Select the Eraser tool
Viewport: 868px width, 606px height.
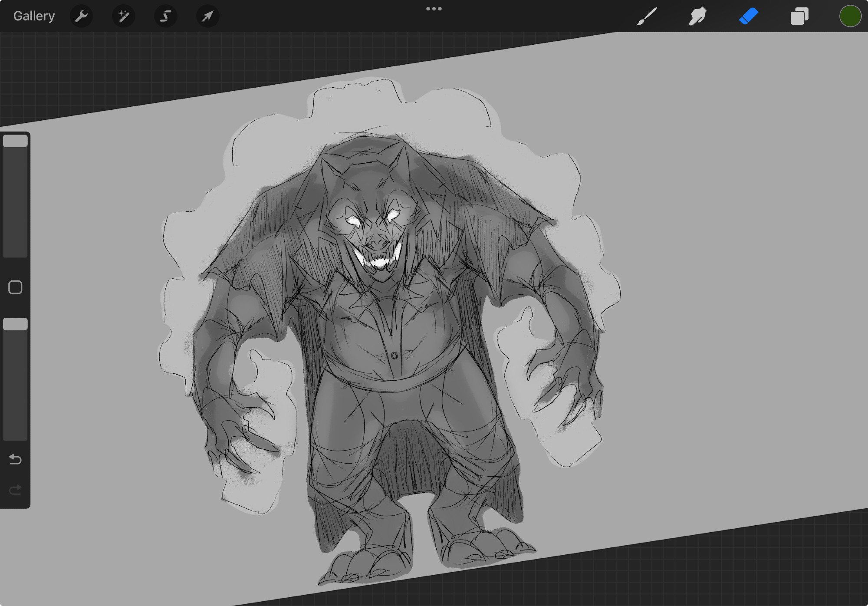[748, 16]
